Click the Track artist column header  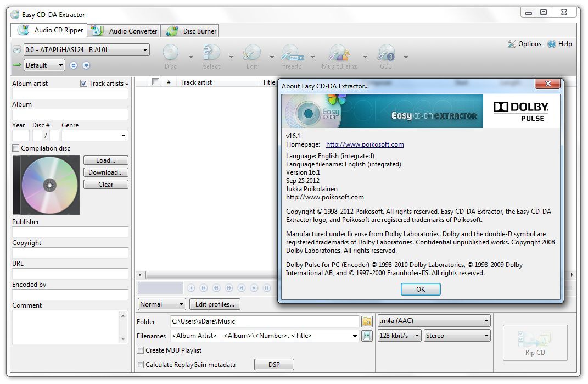[219, 82]
